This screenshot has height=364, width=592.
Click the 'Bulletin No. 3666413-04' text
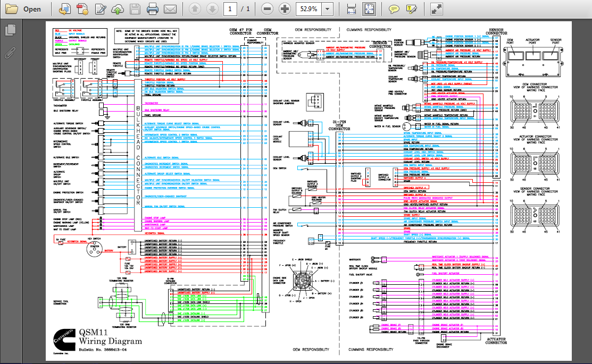(103, 350)
